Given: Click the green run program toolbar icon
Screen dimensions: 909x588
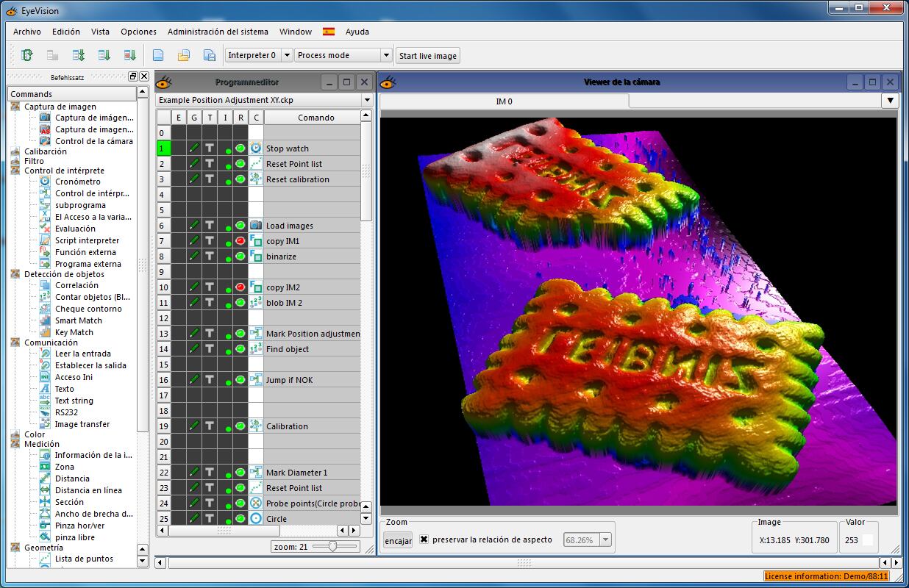Looking at the screenshot, I should pyautogui.click(x=27, y=55).
